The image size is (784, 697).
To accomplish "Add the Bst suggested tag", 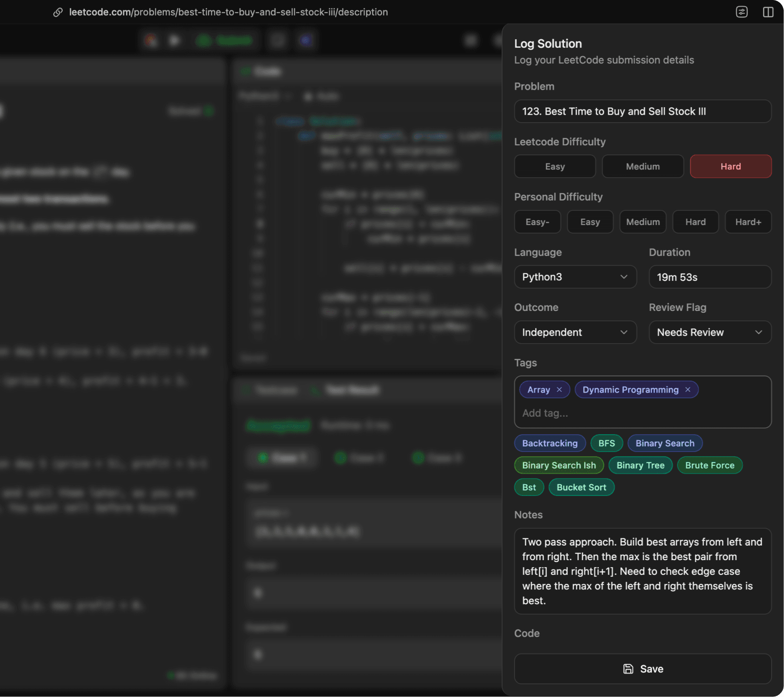I will [529, 487].
